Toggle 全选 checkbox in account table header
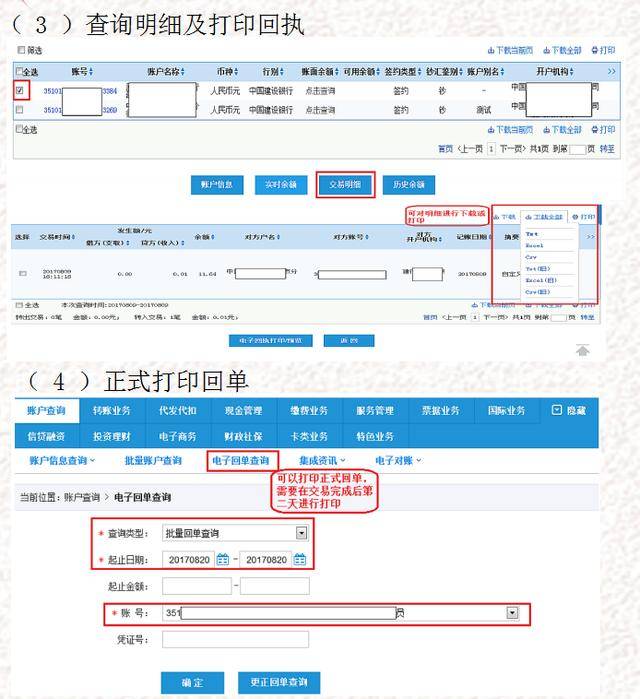640x699 pixels. click(x=19, y=71)
